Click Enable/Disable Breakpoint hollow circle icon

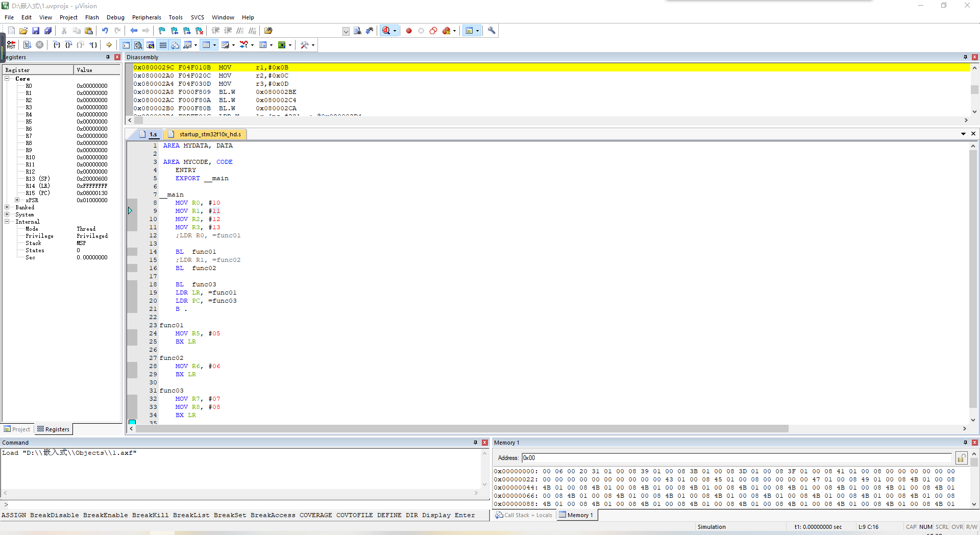(421, 31)
